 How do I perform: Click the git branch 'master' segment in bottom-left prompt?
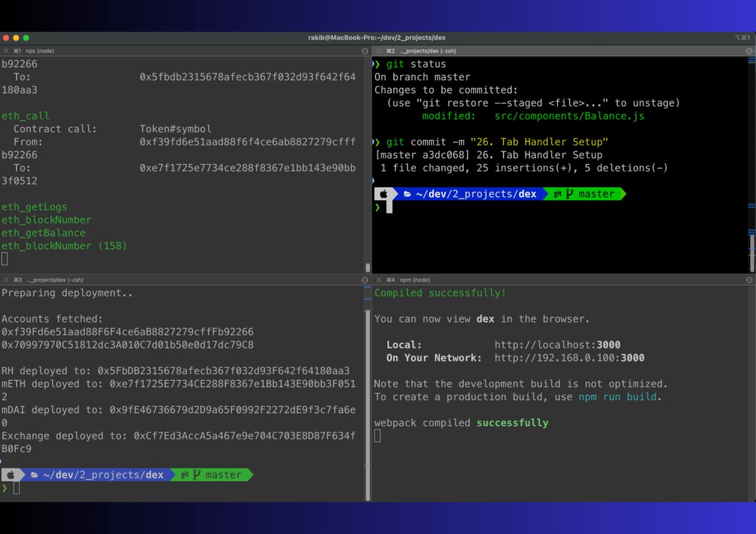211,475
